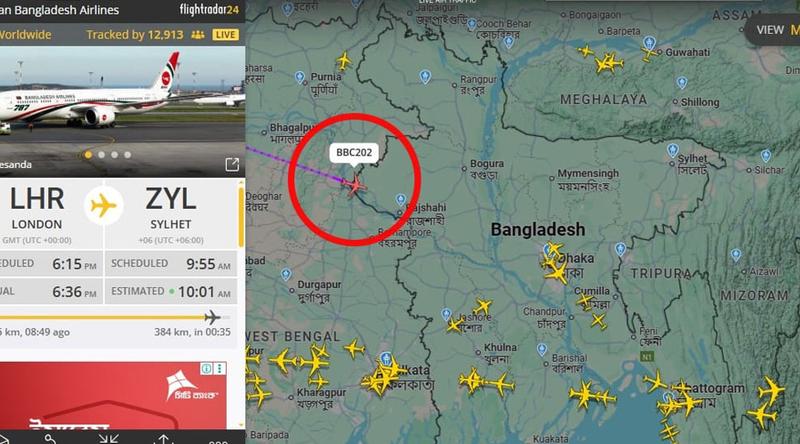Click the route icon in bottom toolbar
This screenshot has width=800, height=444.
[x=51, y=439]
